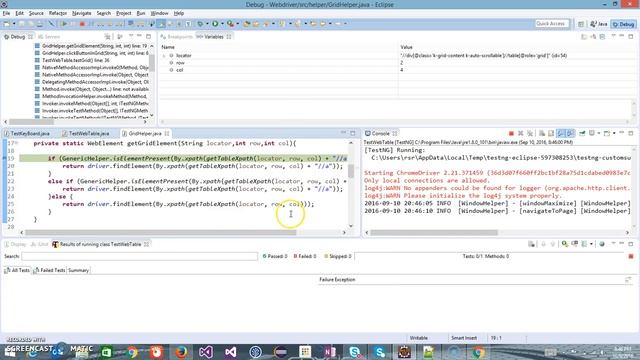Image resolution: width=640 pixels, height=360 pixels.
Task: Open the Open Console dropdown arrow
Action: point(614,133)
